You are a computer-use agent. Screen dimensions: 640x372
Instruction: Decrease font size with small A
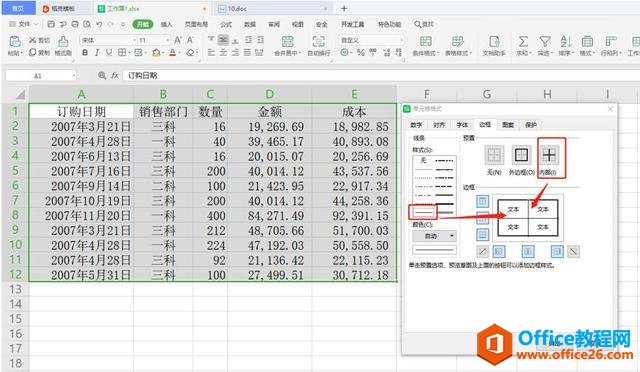tap(190, 40)
